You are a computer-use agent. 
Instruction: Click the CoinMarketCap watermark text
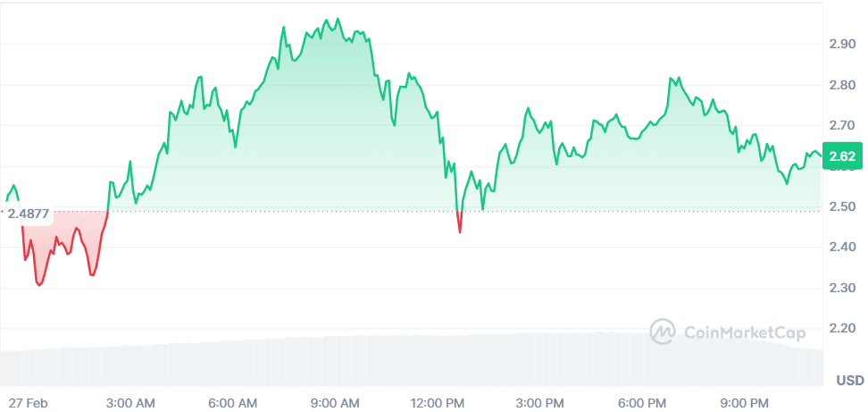tap(744, 333)
